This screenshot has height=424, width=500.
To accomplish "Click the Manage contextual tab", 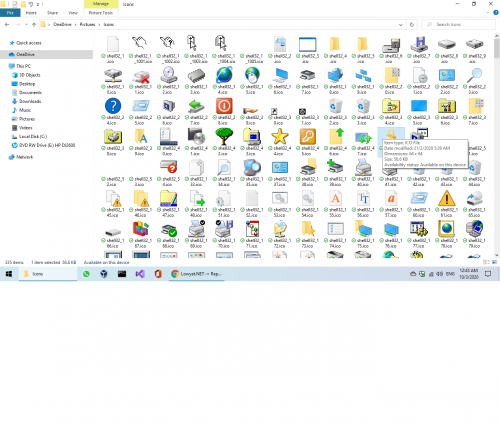I will [101, 4].
